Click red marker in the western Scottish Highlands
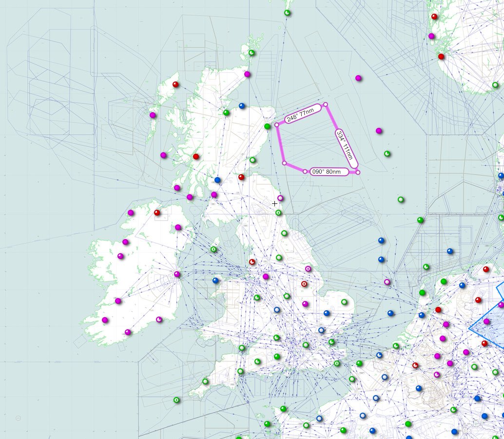The width and height of the screenshot is (504, 439). [196, 157]
